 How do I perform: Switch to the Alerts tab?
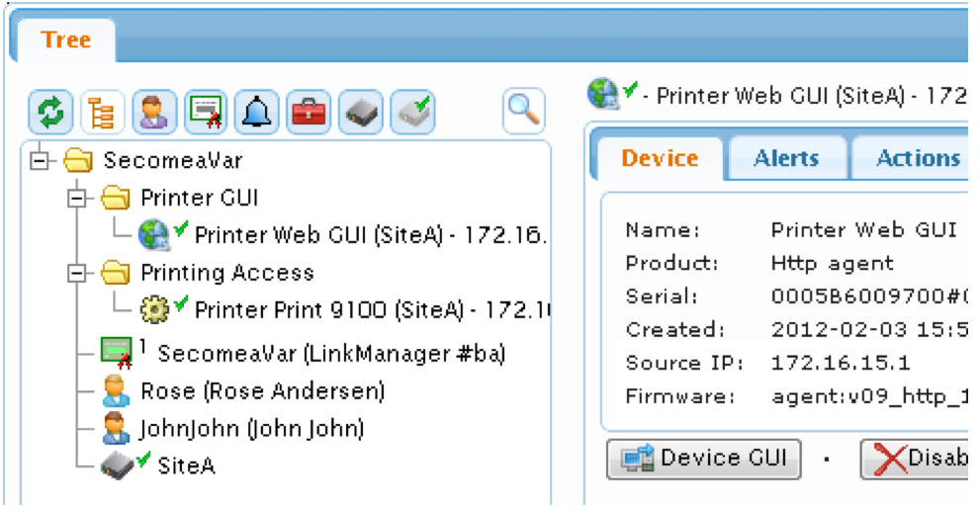tap(786, 158)
